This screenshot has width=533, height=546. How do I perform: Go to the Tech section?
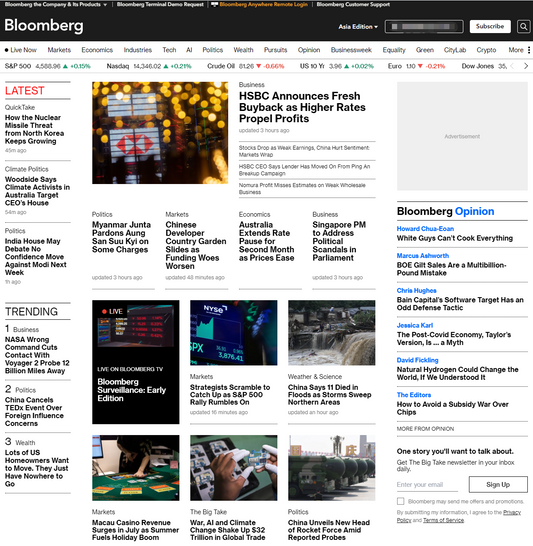169,50
